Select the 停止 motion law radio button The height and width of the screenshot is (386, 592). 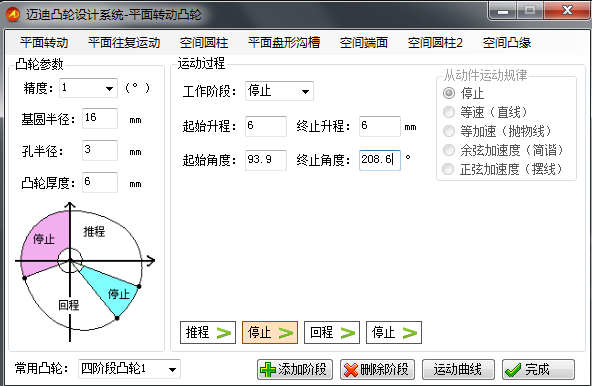[449, 93]
